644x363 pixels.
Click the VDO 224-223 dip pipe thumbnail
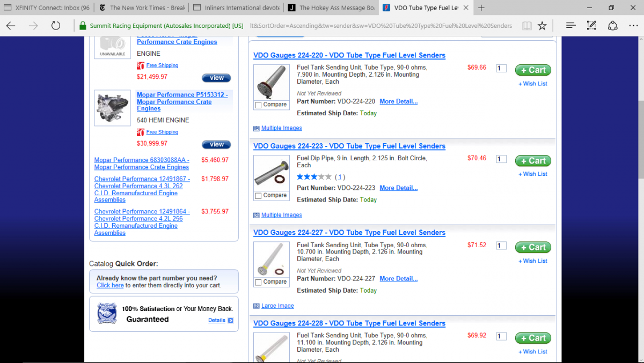271,173
